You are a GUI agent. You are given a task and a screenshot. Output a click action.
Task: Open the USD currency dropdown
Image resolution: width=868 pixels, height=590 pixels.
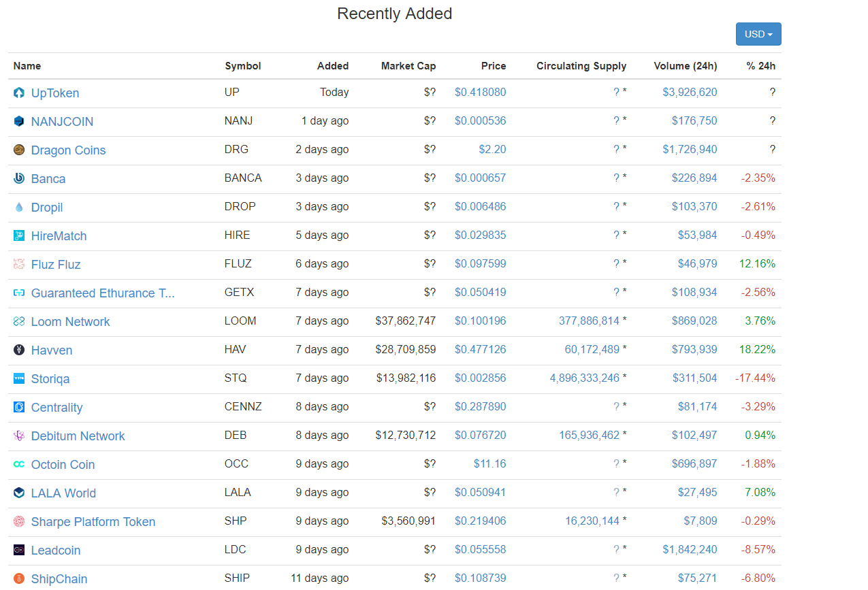pos(758,34)
